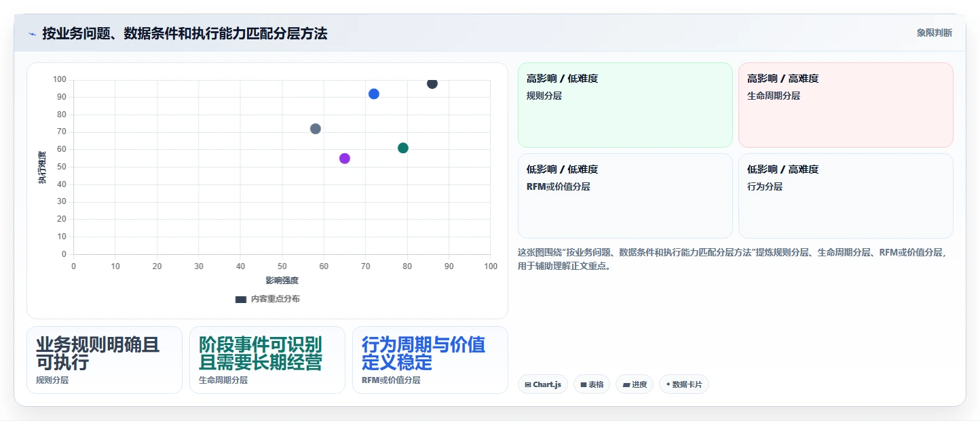980x421 pixels.
Task: Click the y-axis tick label 100
Action: [x=60, y=80]
